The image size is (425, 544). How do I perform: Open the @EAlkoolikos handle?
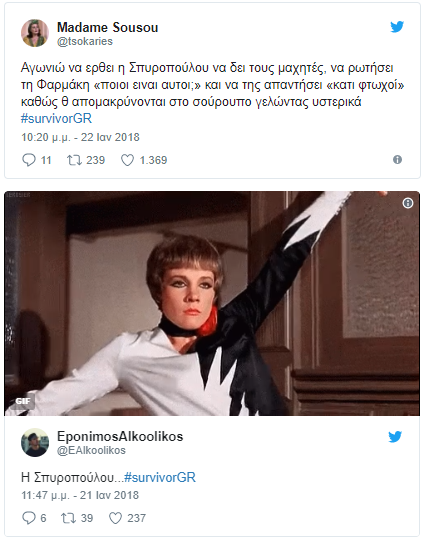[x=91, y=450]
